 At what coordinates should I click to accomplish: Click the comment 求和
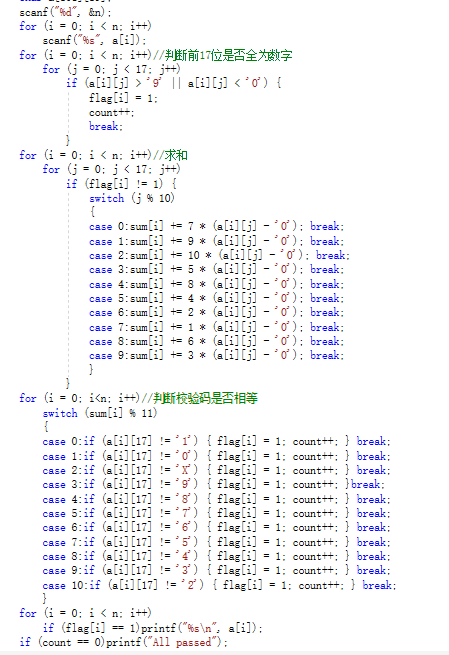(x=170, y=155)
